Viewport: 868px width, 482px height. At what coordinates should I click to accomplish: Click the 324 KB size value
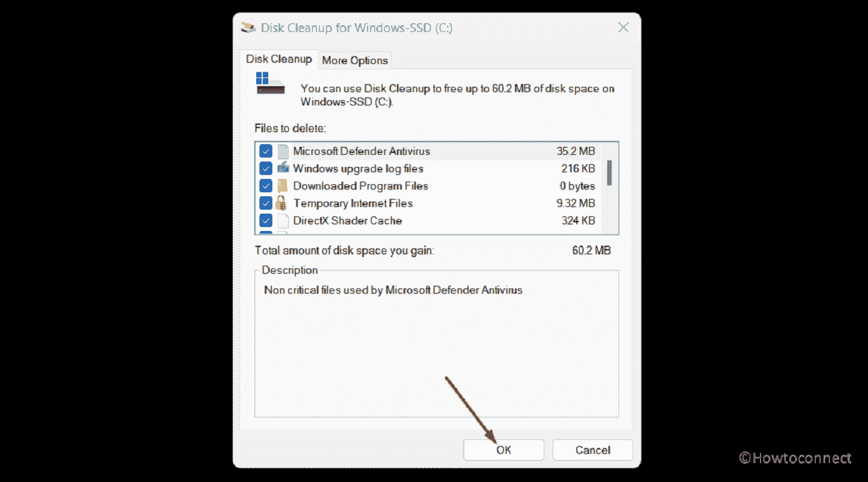(578, 220)
